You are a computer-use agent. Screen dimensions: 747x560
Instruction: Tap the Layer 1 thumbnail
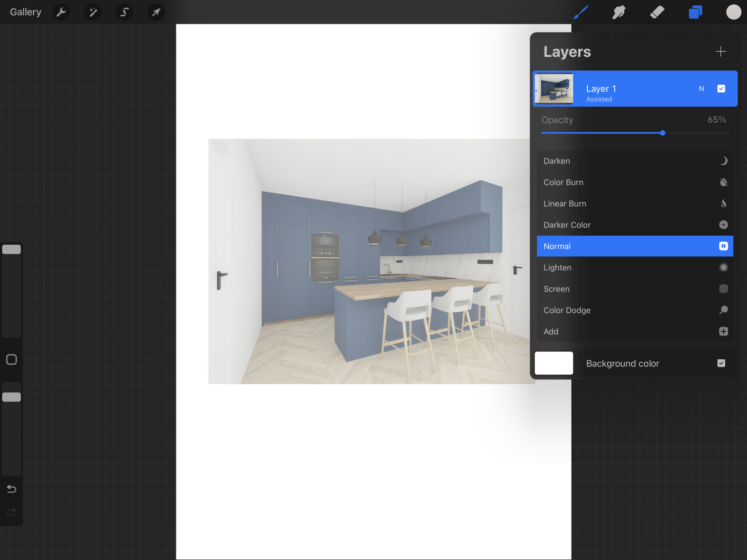pos(554,89)
